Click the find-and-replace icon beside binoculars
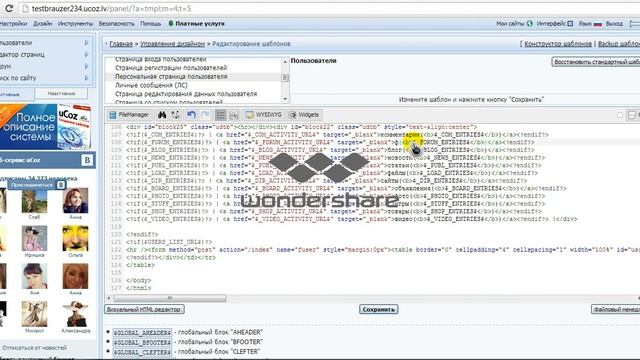Image resolution: width=640 pixels, height=360 pixels. 175,115
